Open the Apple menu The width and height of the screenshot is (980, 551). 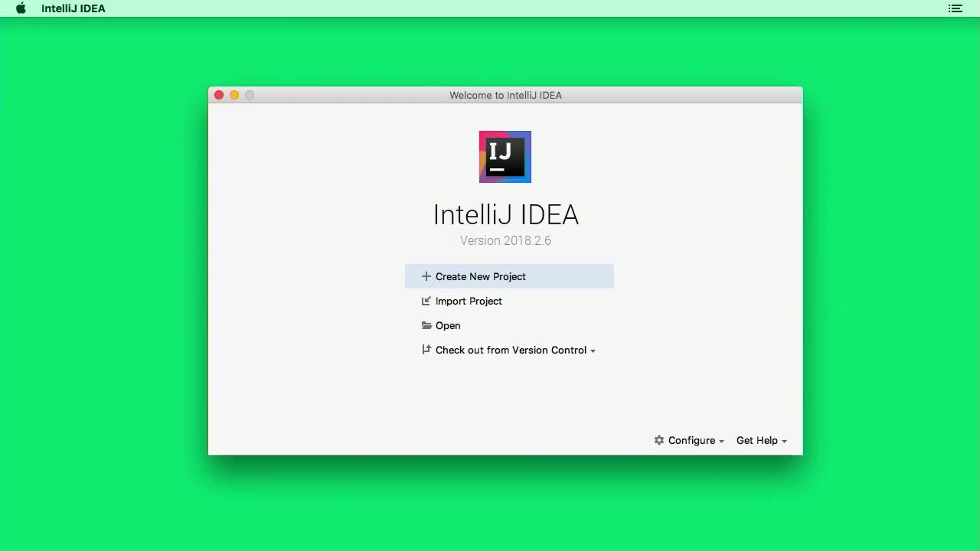[x=21, y=8]
